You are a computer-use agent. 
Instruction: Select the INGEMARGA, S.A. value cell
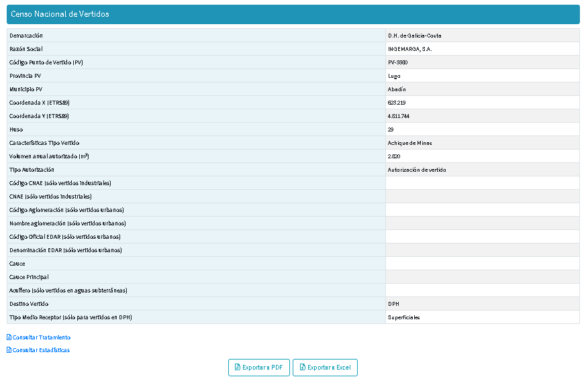[411, 49]
